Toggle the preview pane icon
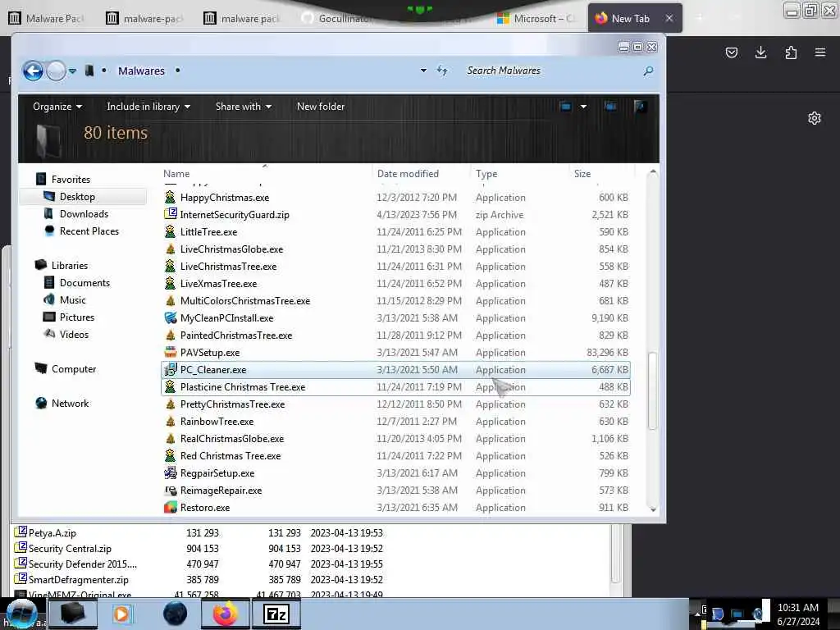Screen dimensions: 840x630 tap(610, 107)
